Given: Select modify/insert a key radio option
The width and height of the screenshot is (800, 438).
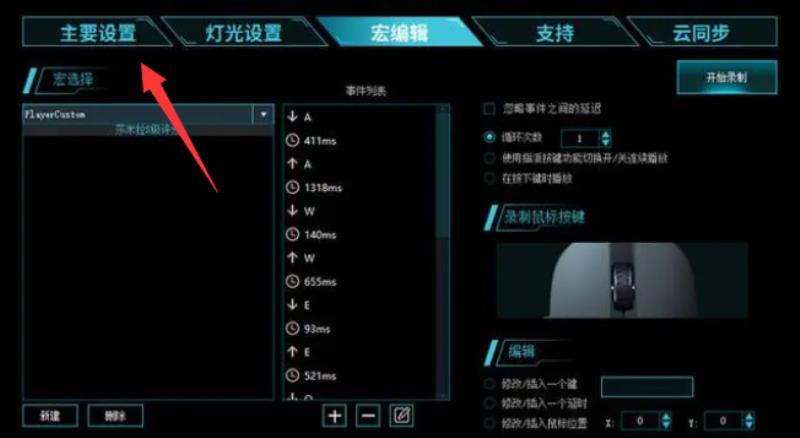Looking at the screenshot, I should click(x=489, y=384).
